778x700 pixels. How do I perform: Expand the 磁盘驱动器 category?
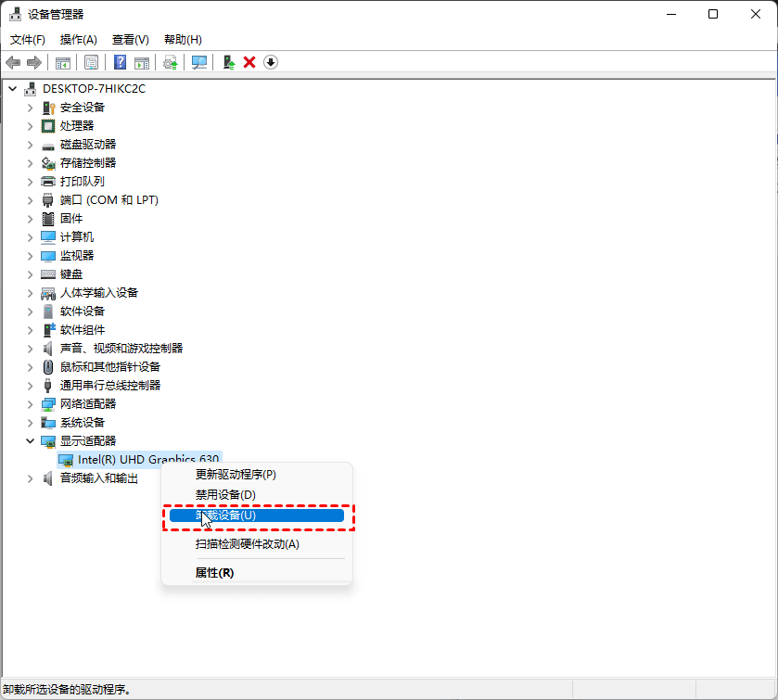(30, 145)
